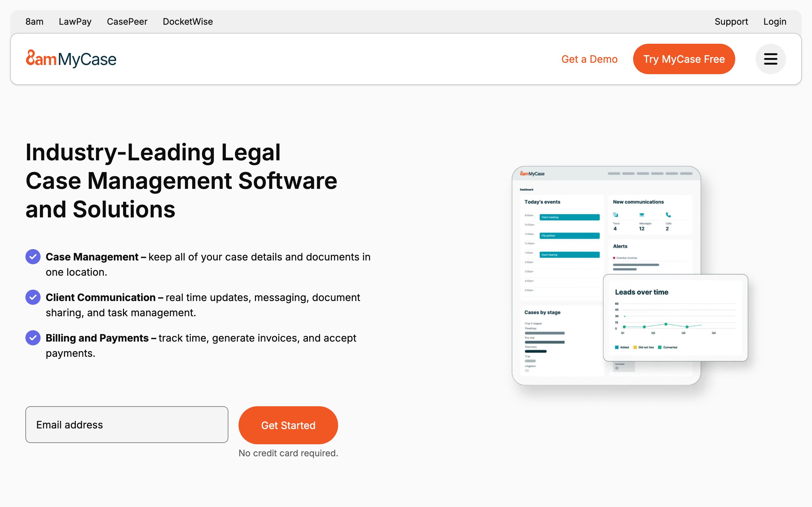Click the Client Communication checkmark icon
This screenshot has height=507, width=812.
tap(33, 298)
